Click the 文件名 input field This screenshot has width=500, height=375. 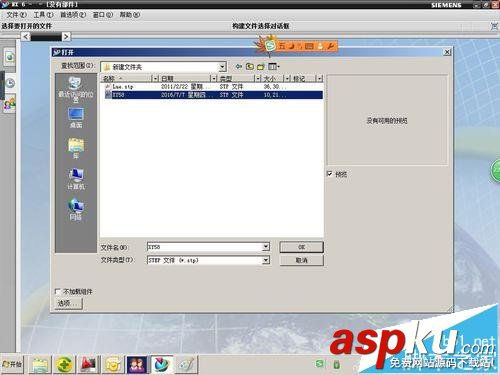[205, 247]
